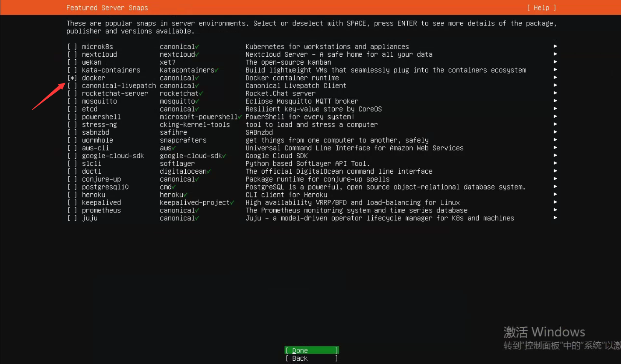Click publisher xet7 in wekan row
621x364 pixels.
(167, 63)
